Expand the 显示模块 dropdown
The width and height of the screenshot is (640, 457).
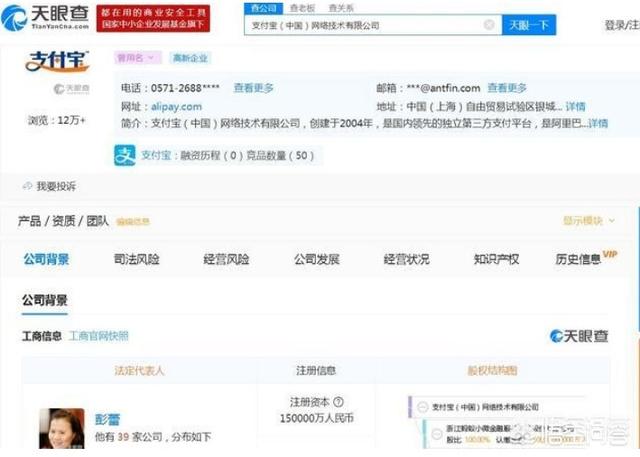click(589, 221)
